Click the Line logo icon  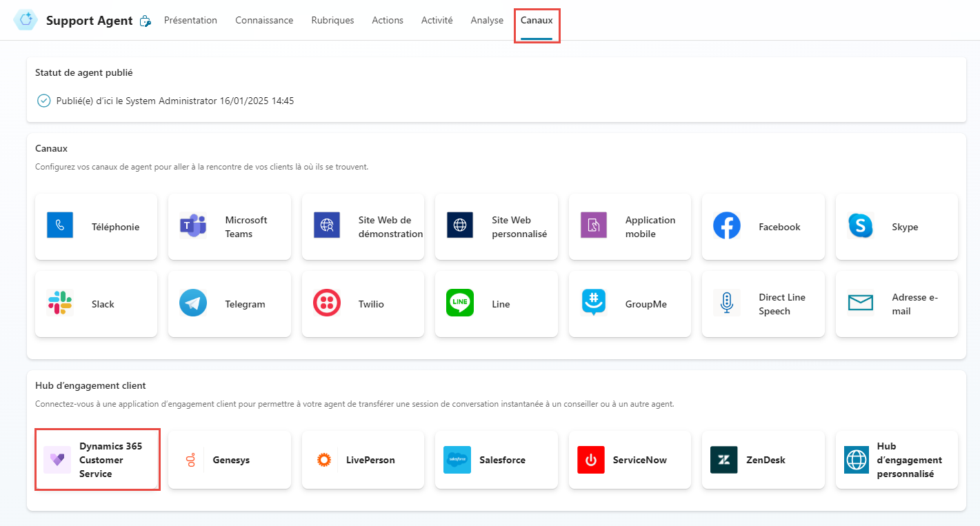460,303
